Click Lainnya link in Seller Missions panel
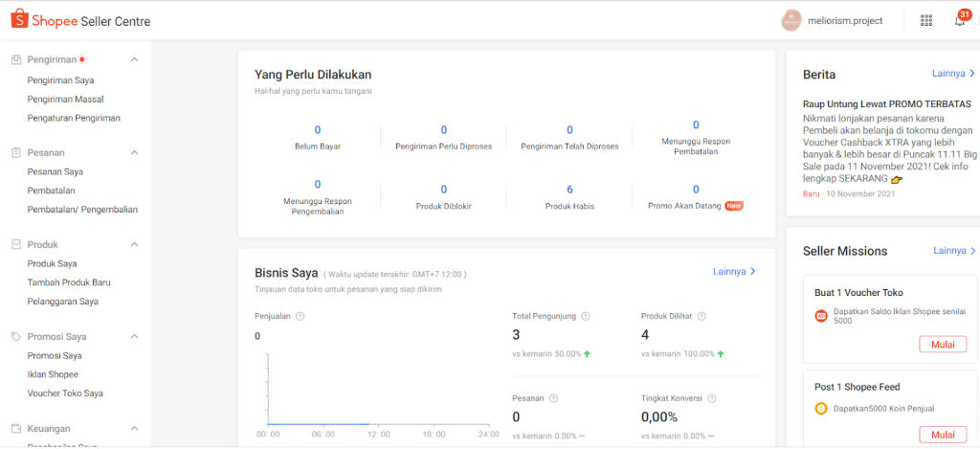980x449 pixels. click(x=954, y=250)
